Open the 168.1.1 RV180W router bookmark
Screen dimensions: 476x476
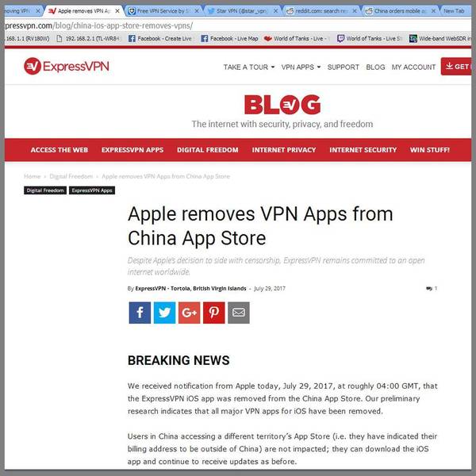(x=28, y=39)
